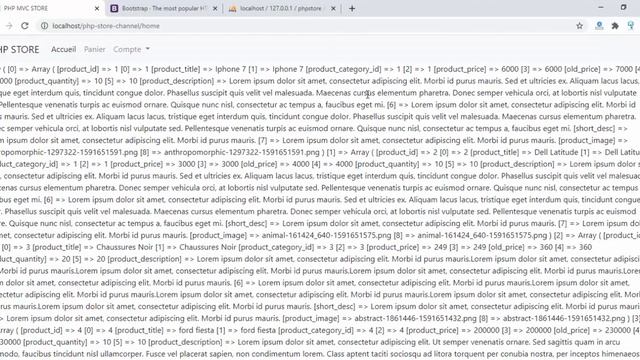Click the teal extension icon at toolbar's right end
This screenshot has width=640, height=360.
[631, 26]
